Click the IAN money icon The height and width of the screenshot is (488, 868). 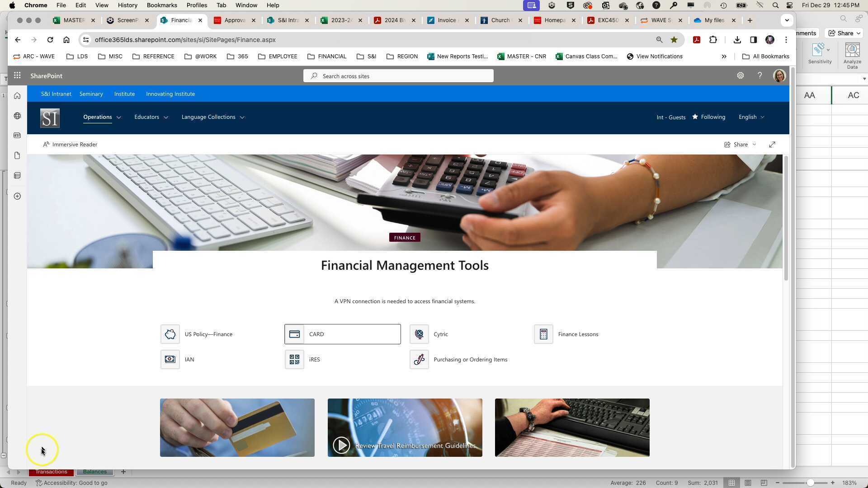[x=170, y=360]
